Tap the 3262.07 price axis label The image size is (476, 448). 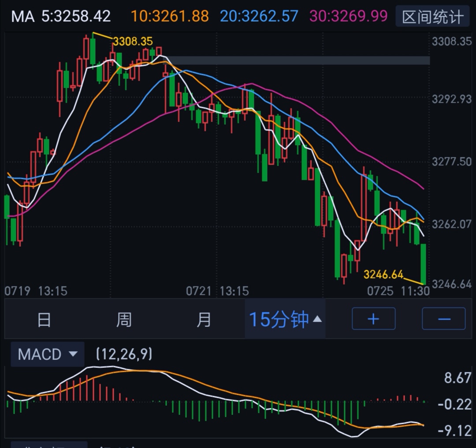(452, 224)
